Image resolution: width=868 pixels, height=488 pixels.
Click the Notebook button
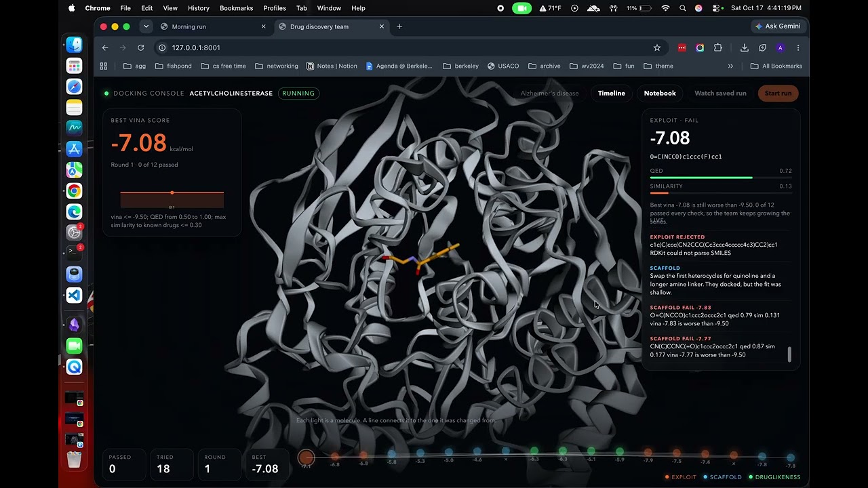point(660,93)
